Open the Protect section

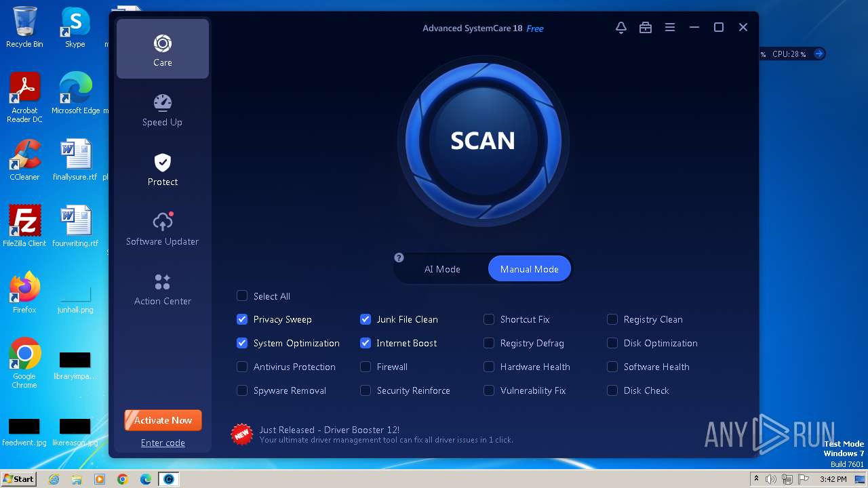(163, 169)
